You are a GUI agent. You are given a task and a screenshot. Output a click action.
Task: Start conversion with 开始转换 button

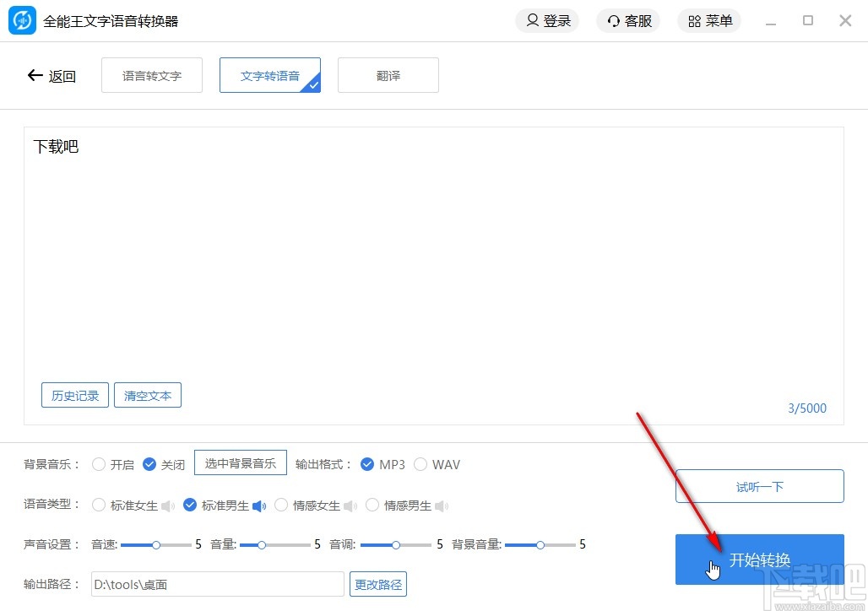point(759,560)
